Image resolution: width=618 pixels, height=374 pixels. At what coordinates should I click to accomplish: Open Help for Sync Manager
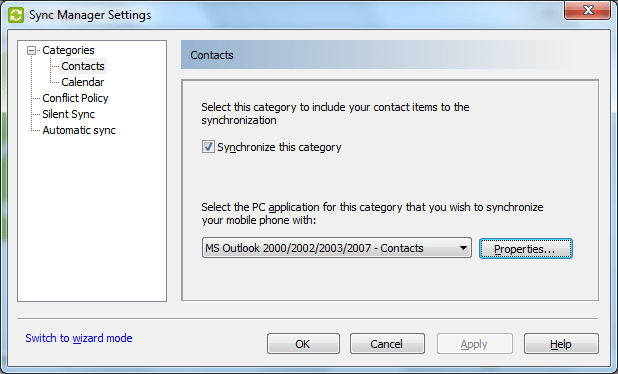point(561,344)
